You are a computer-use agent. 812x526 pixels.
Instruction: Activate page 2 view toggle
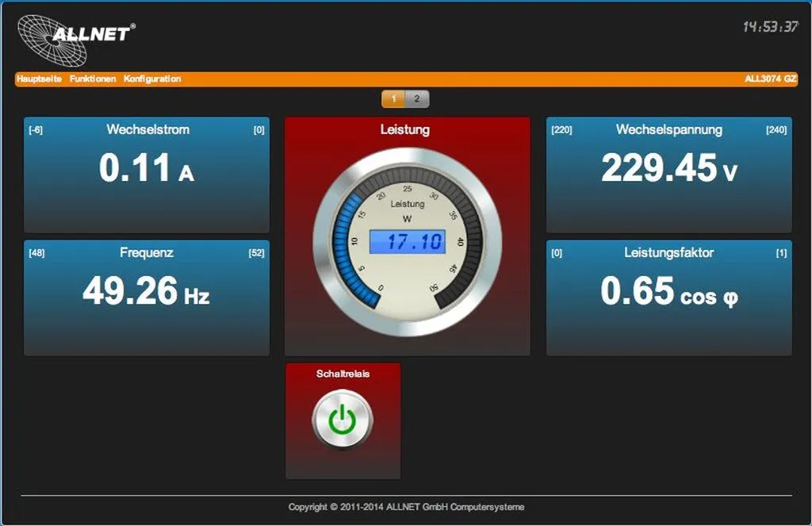tap(419, 99)
